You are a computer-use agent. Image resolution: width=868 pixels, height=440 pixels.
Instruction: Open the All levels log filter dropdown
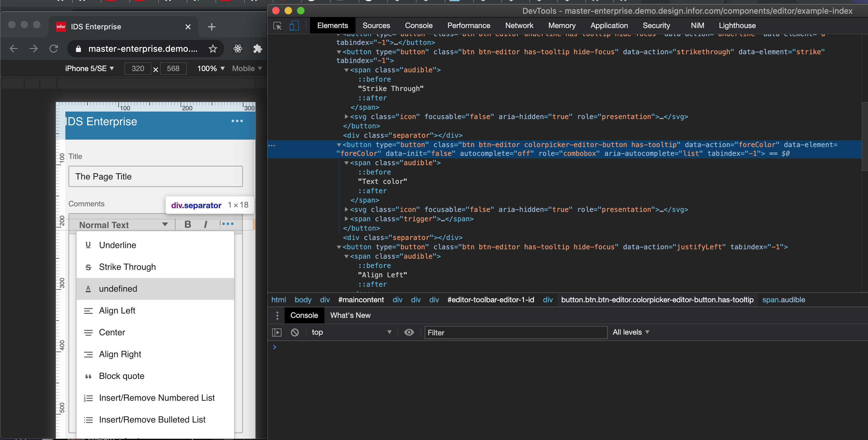[x=630, y=332]
